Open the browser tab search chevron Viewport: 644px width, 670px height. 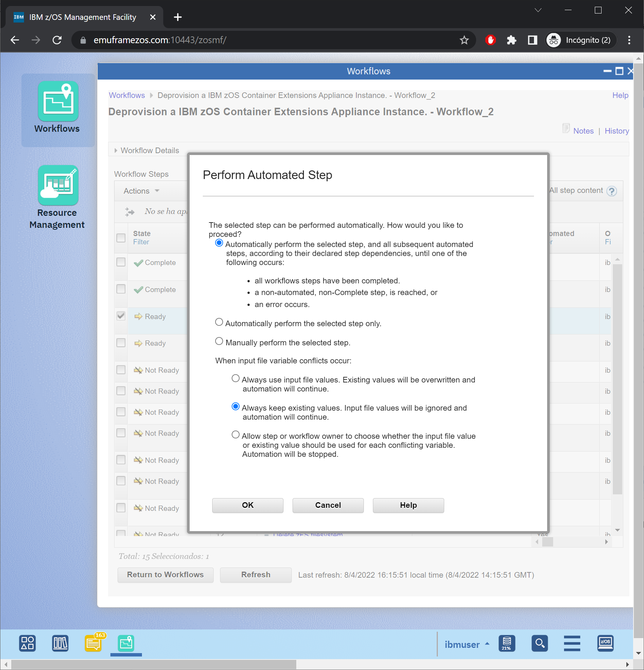[538, 10]
